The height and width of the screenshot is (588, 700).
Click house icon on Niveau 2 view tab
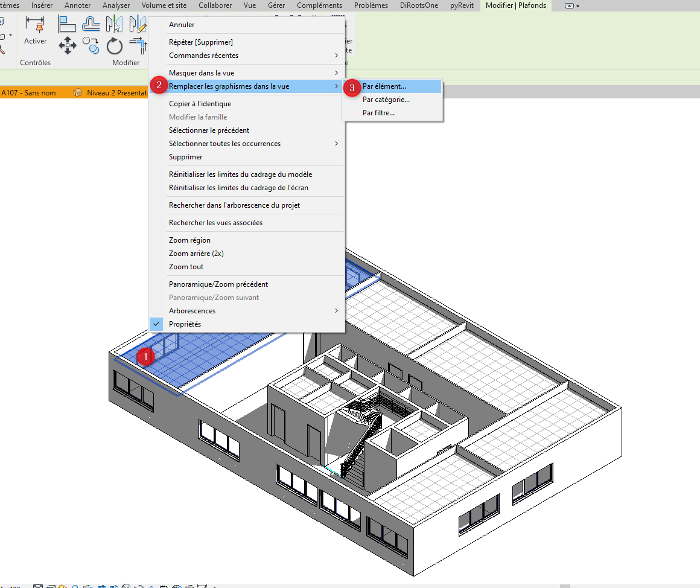pyautogui.click(x=78, y=92)
